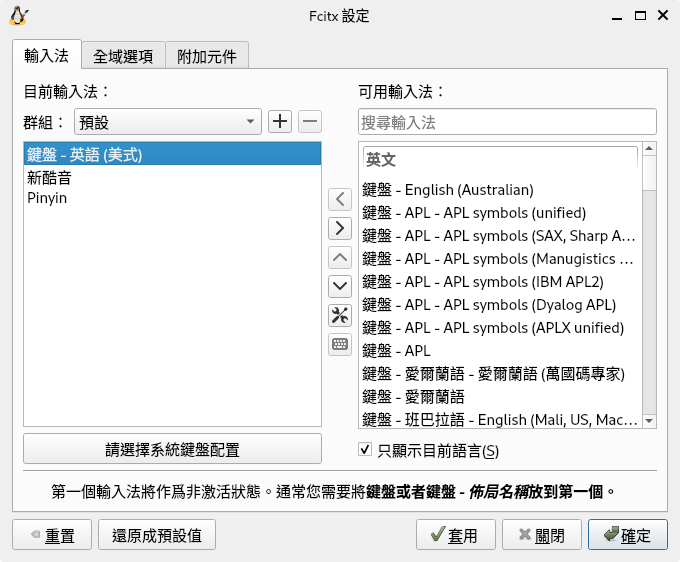Select 鍵盤 - 英語 (美式) in current list
Viewport: 680px width, 562px height.
click(x=172, y=154)
